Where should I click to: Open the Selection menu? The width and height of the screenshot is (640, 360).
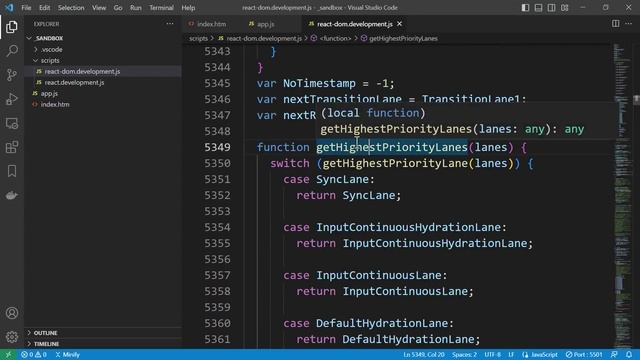[x=71, y=7]
